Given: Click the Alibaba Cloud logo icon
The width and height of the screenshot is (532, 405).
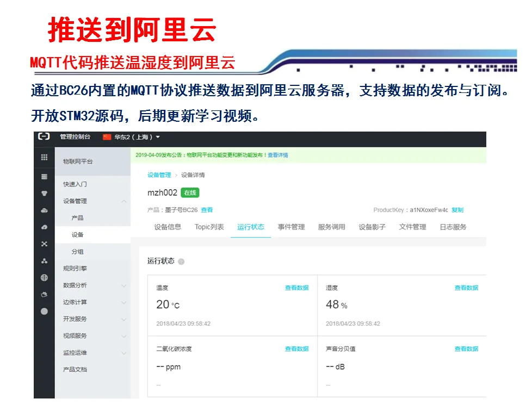Looking at the screenshot, I should (x=44, y=136).
